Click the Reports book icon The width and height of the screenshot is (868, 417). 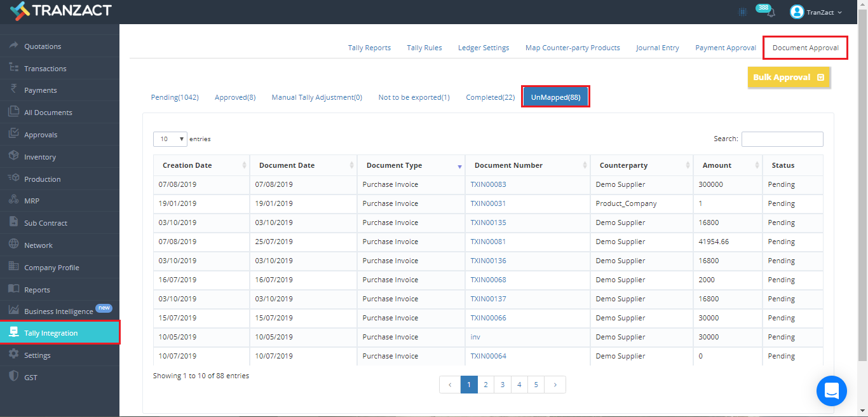pos(13,289)
